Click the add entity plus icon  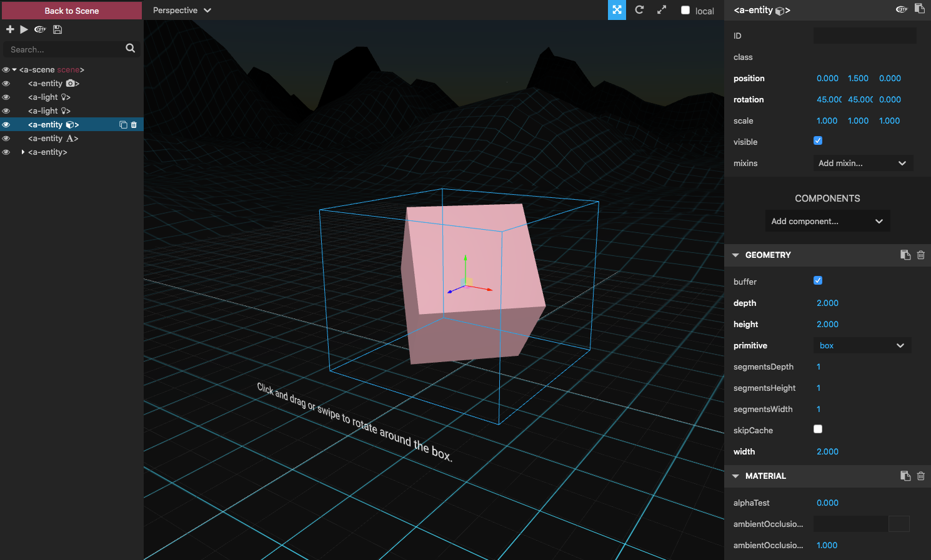pyautogui.click(x=10, y=29)
